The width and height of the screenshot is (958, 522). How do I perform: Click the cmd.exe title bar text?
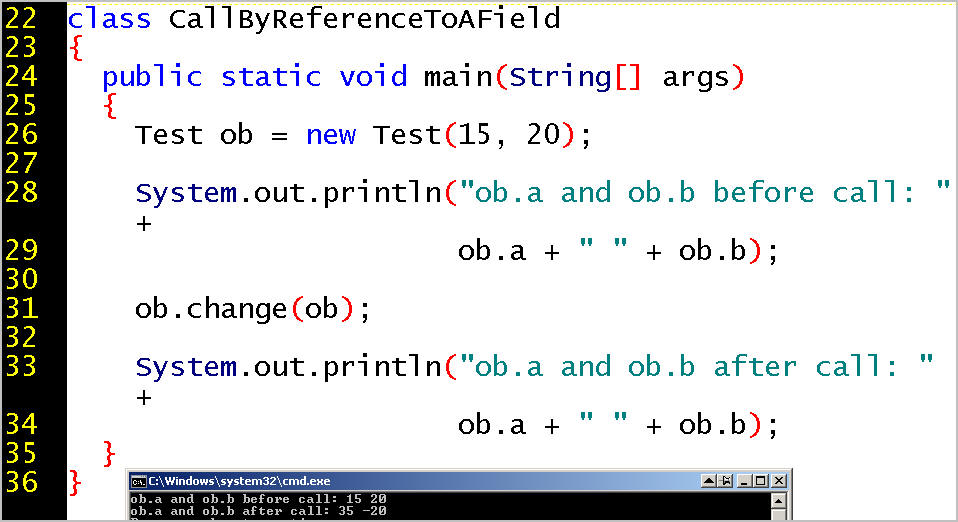240,481
